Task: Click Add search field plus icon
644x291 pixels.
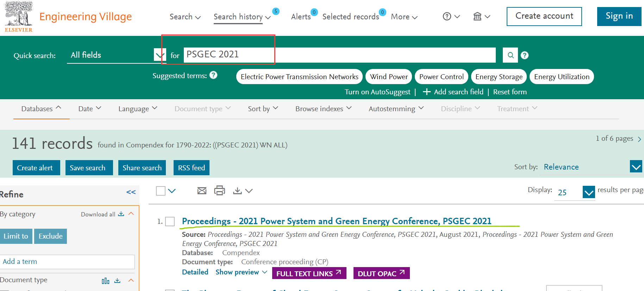Action: (x=426, y=92)
